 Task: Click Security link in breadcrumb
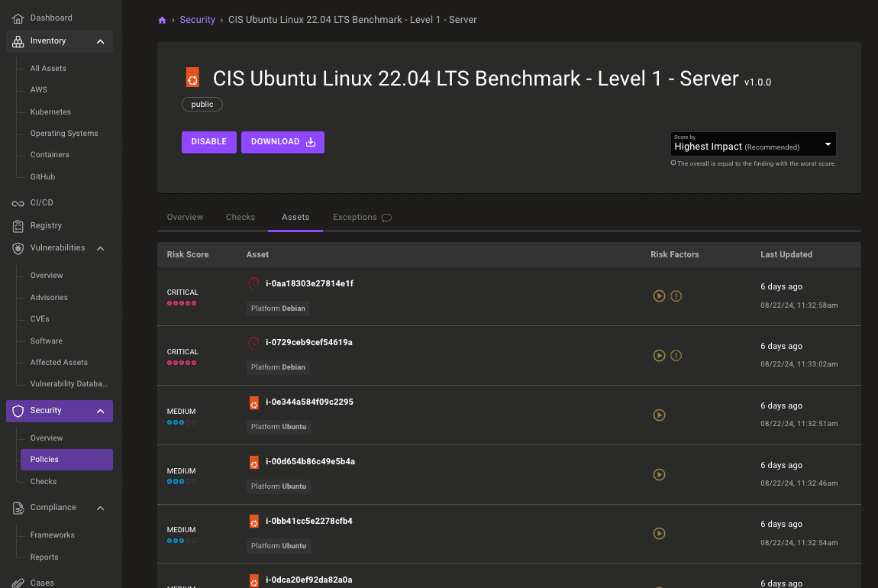tap(197, 20)
